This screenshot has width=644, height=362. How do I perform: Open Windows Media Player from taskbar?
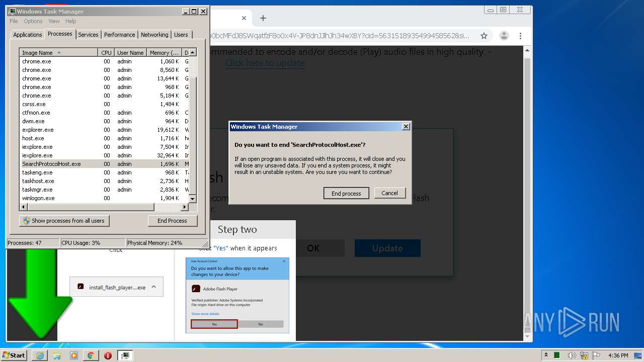click(74, 355)
